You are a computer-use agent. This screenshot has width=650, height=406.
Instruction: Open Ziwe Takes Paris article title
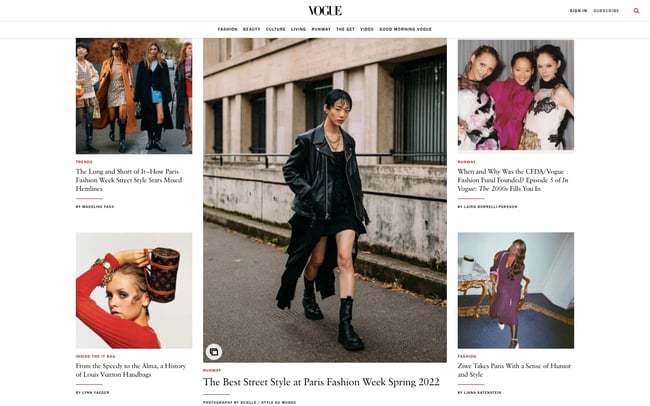[x=514, y=370]
